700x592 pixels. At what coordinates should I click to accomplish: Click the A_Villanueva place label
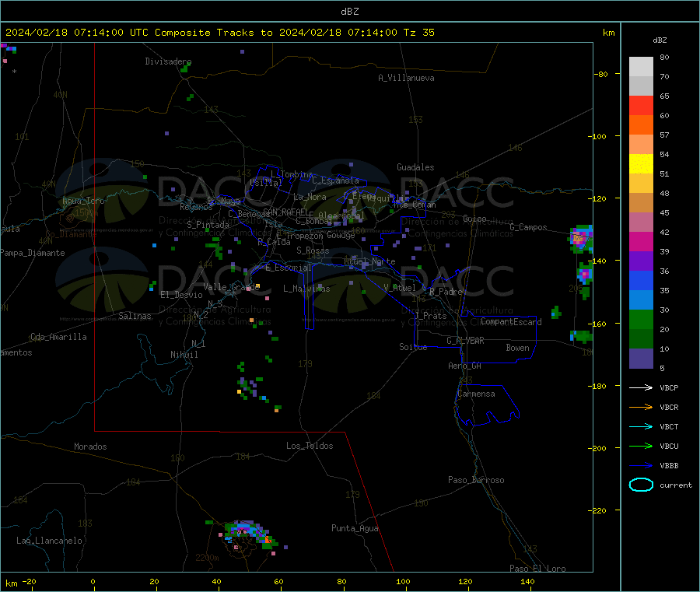click(406, 78)
